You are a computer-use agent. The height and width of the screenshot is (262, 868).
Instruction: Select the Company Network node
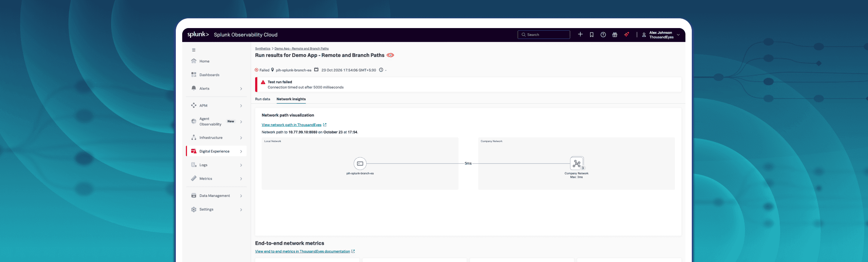(x=577, y=164)
